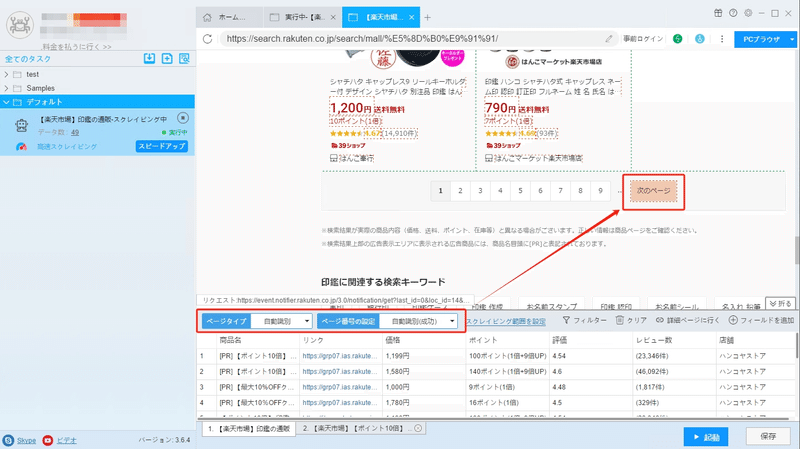
Task: Click 詳細ページに行く toolbar item
Action: click(687, 320)
